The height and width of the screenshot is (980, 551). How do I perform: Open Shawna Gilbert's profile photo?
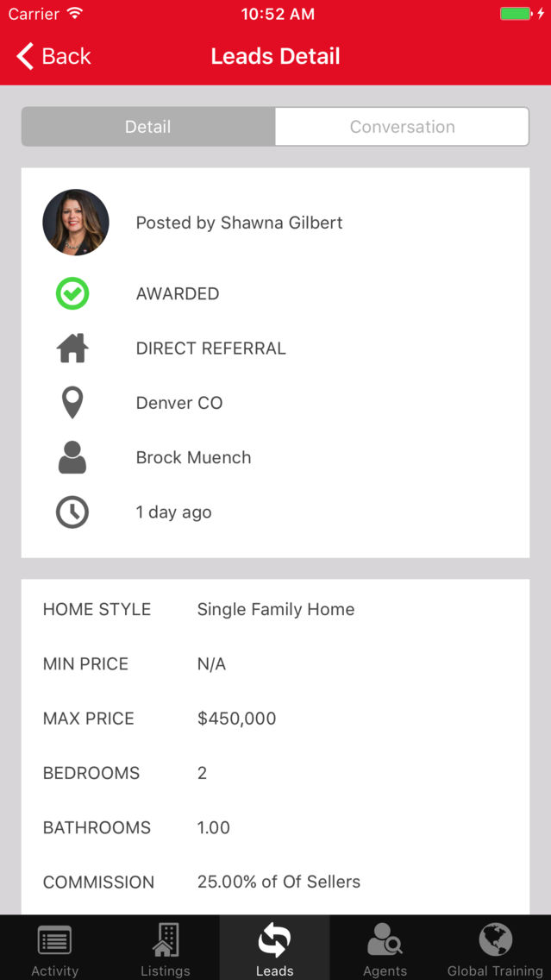[76, 222]
